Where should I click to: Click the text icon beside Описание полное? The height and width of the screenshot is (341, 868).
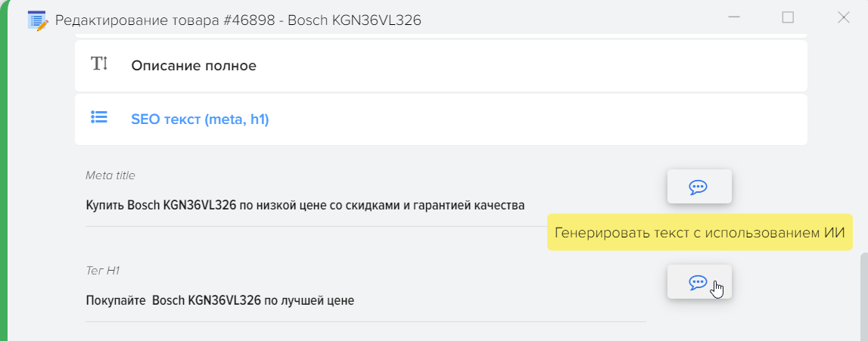coord(100,65)
